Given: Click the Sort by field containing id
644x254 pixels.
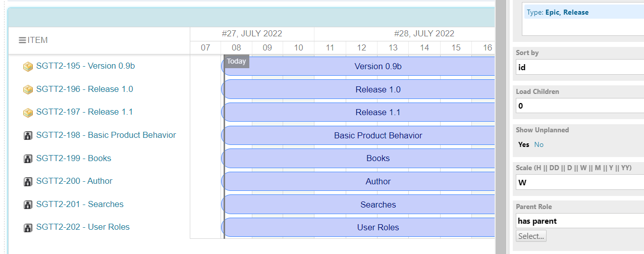Looking at the screenshot, I should (579, 67).
